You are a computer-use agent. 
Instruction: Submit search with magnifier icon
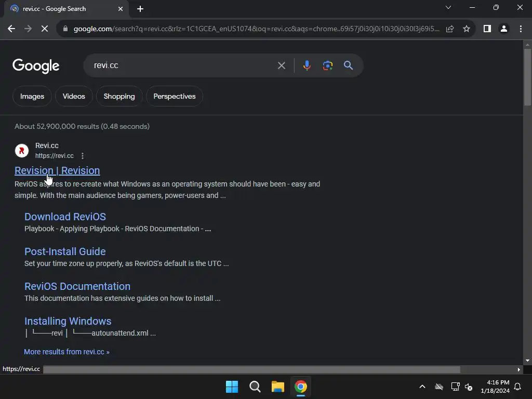pos(348,65)
